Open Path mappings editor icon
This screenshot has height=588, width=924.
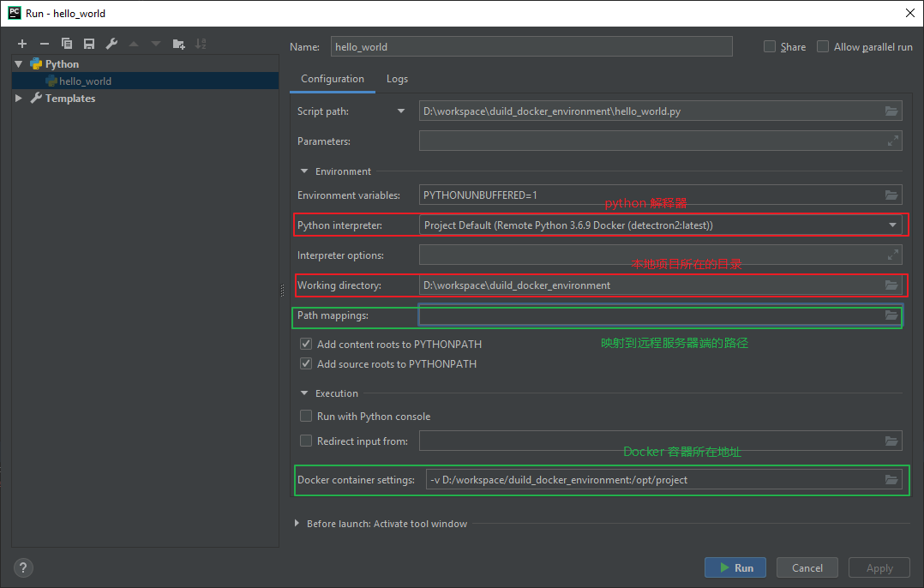(891, 315)
